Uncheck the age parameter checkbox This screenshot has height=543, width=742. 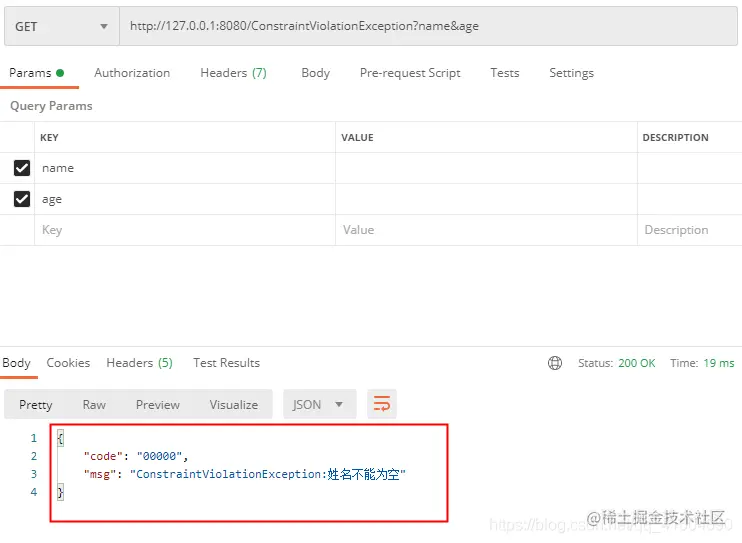22,199
